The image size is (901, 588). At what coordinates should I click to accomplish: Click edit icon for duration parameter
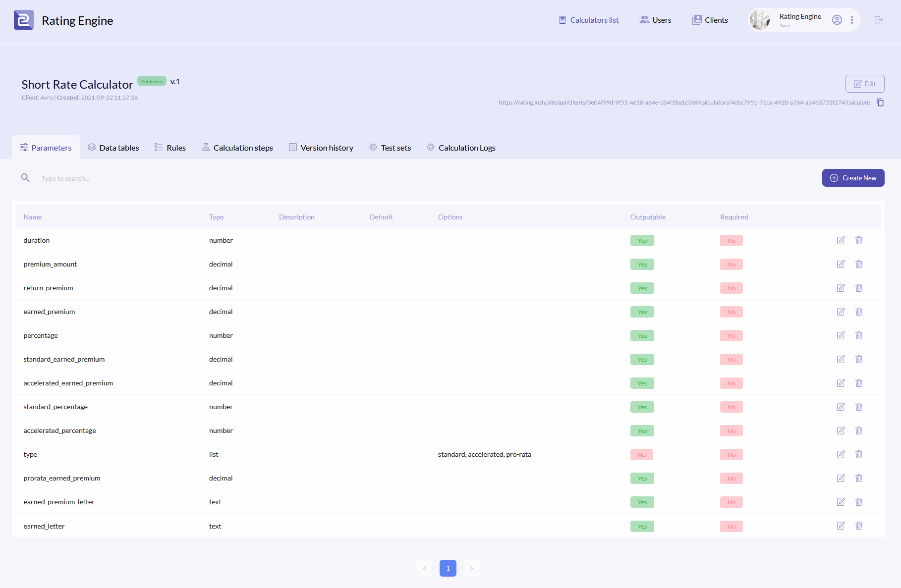(841, 240)
